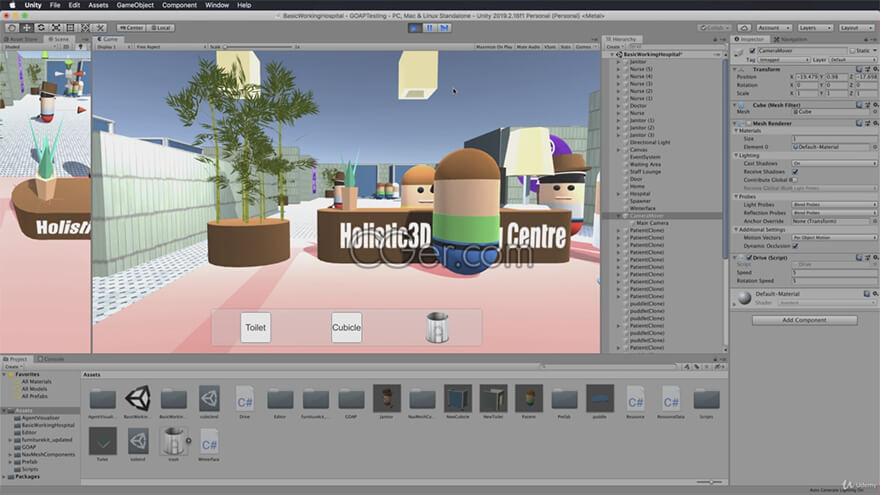Open the cloud services icon
880x495 pixels.
tap(744, 28)
